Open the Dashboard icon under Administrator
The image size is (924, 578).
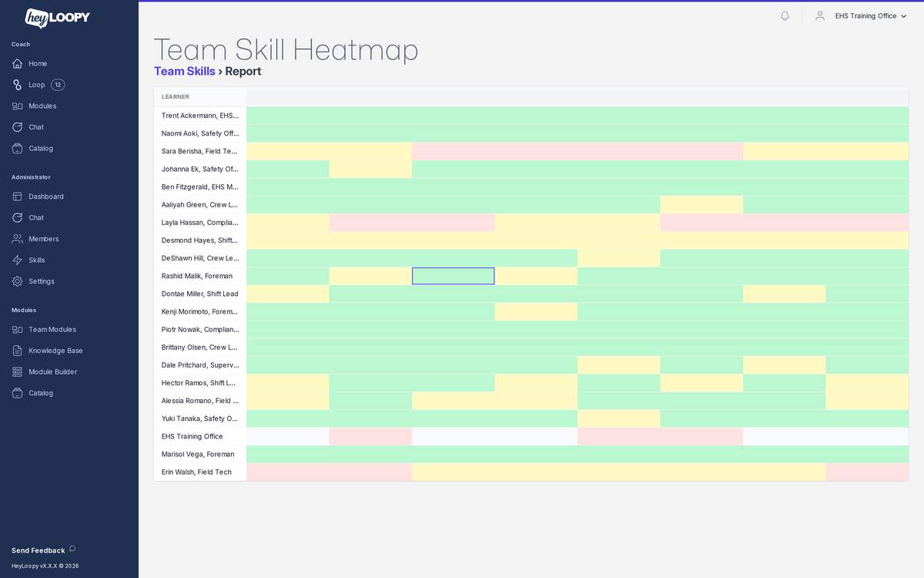[x=17, y=197]
